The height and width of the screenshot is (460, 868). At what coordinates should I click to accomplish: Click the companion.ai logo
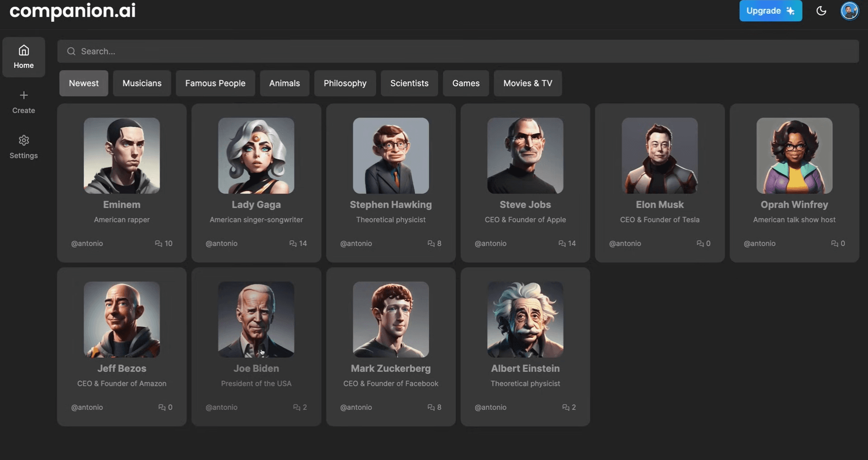coord(72,10)
